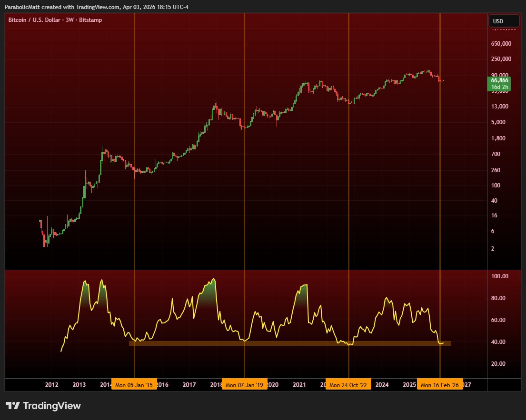Click the 2021 label on the time axis
Viewport: 526px width, 420px height.
click(x=299, y=385)
